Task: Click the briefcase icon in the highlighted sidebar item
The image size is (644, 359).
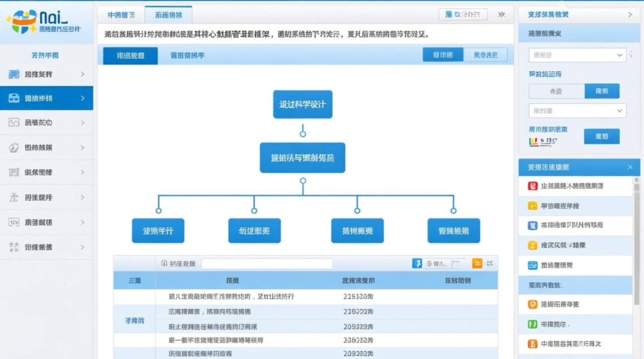Action: (x=15, y=98)
